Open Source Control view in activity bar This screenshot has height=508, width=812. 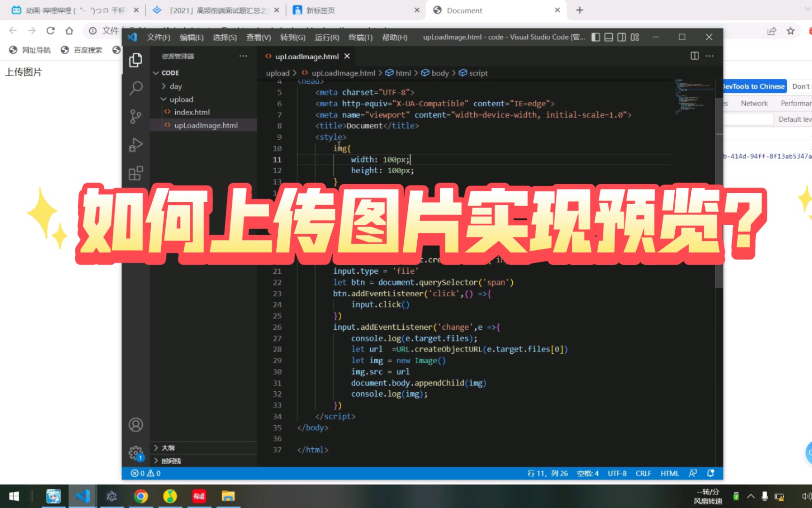136,117
